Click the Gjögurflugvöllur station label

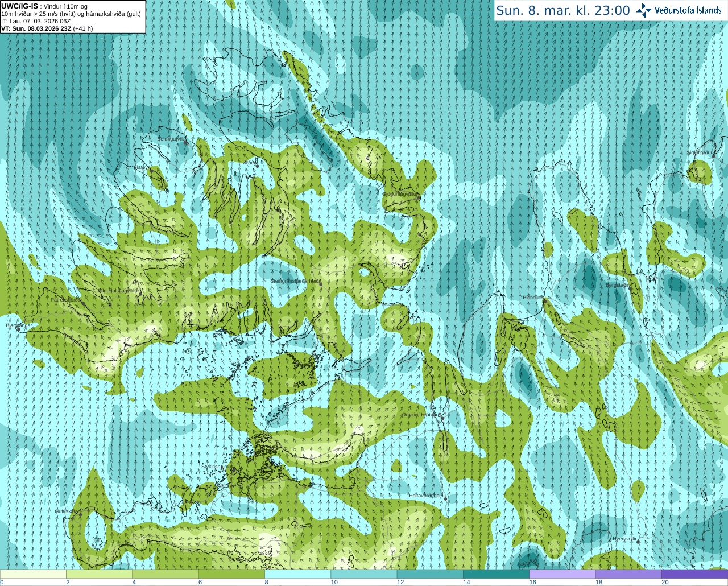(400, 194)
